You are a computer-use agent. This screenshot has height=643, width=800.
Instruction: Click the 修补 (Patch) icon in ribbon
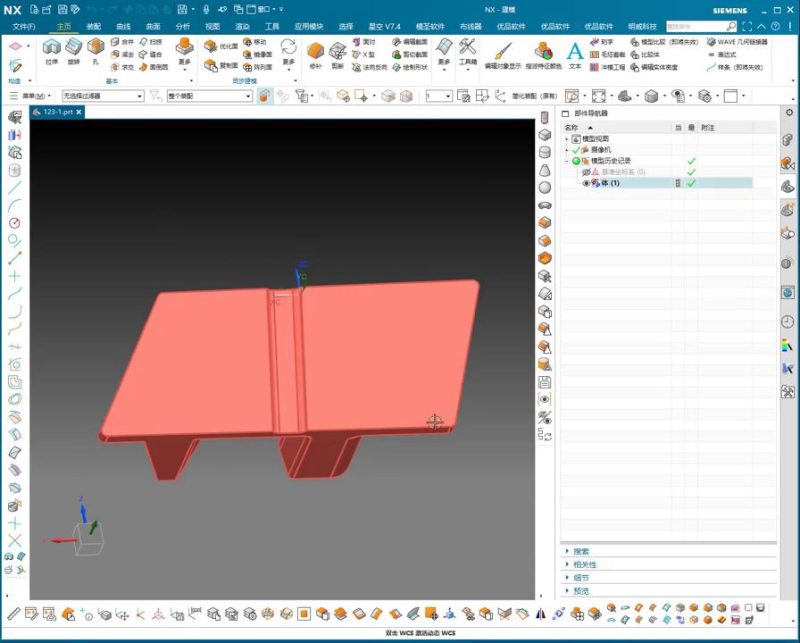coord(316,50)
